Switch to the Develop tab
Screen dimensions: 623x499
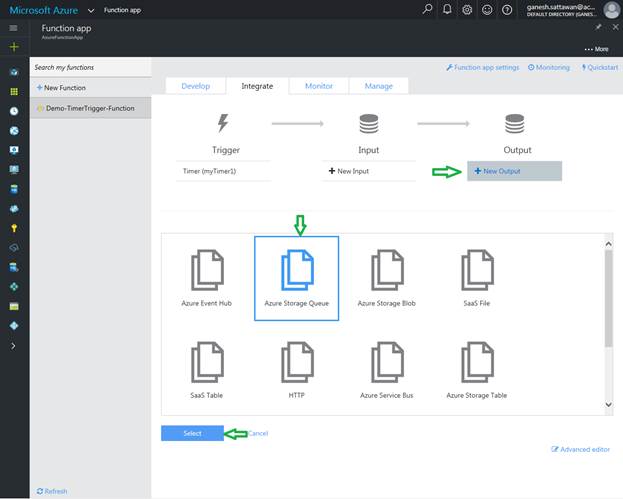195,86
